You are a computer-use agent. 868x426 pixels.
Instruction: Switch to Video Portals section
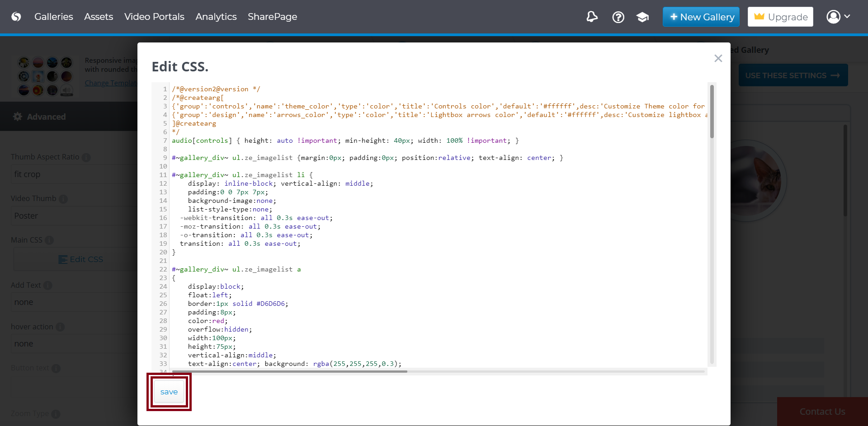[x=154, y=17]
